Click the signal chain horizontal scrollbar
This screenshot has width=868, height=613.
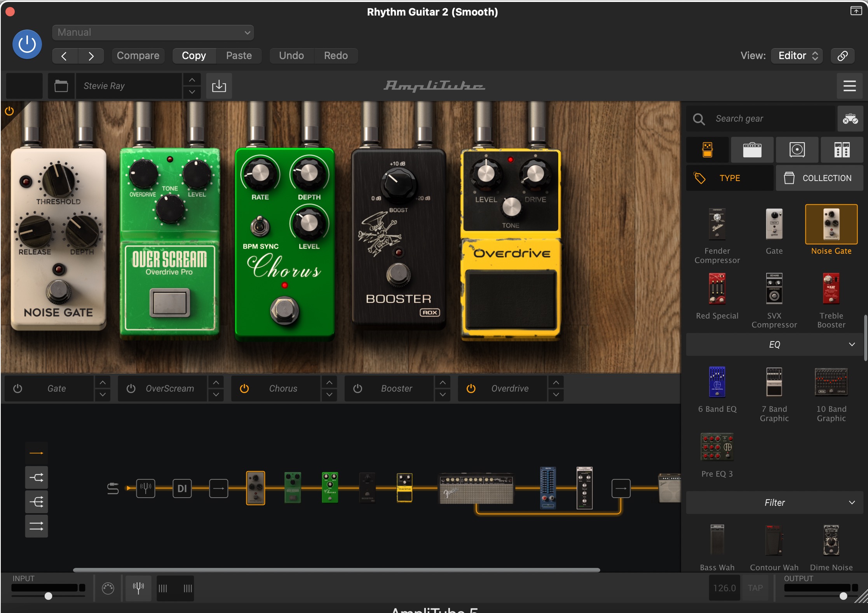click(x=336, y=570)
